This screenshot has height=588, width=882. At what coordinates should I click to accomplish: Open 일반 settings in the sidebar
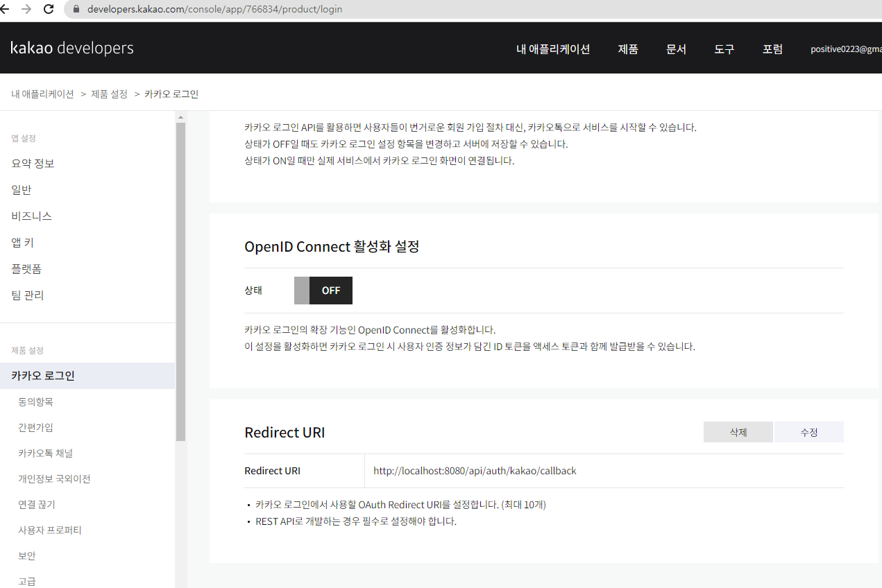point(22,190)
